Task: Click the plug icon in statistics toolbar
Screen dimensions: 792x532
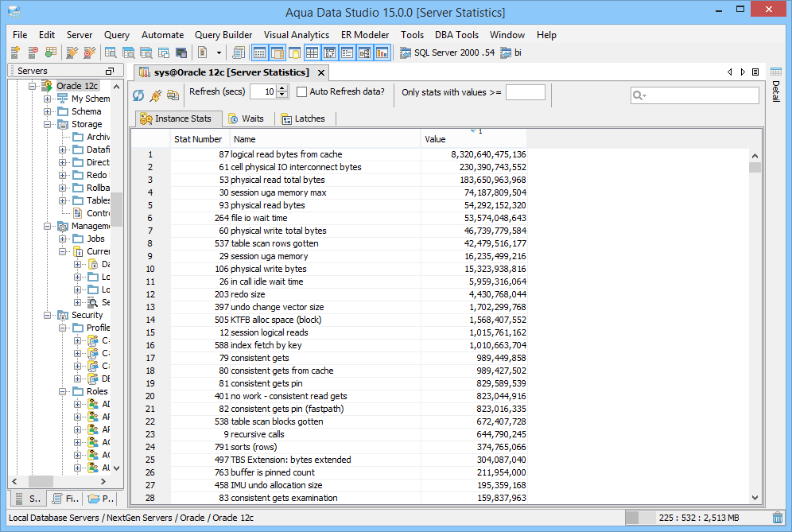Action: pos(156,95)
